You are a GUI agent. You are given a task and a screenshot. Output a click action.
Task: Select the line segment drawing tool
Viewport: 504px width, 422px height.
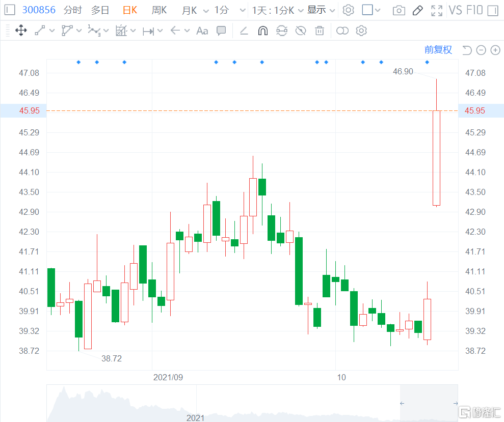[40, 31]
